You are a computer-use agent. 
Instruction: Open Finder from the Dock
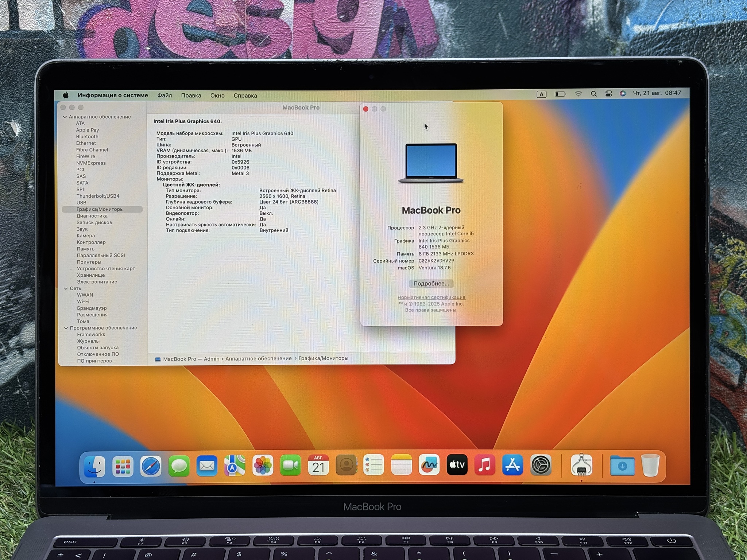pos(94,466)
